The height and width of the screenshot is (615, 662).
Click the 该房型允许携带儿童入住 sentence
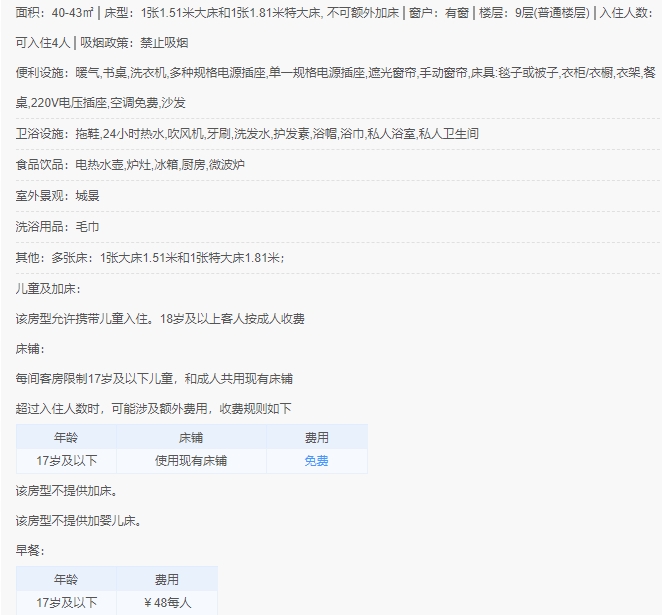[x=160, y=319]
